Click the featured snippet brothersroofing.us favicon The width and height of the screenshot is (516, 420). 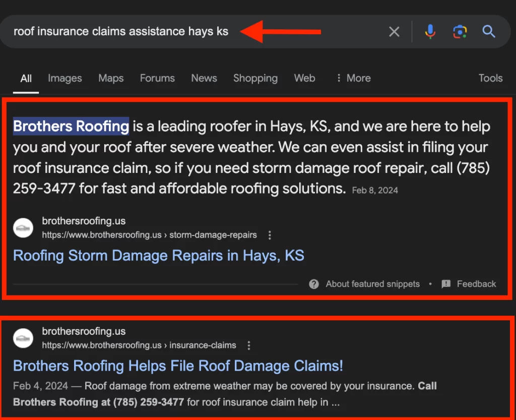pos(23,228)
